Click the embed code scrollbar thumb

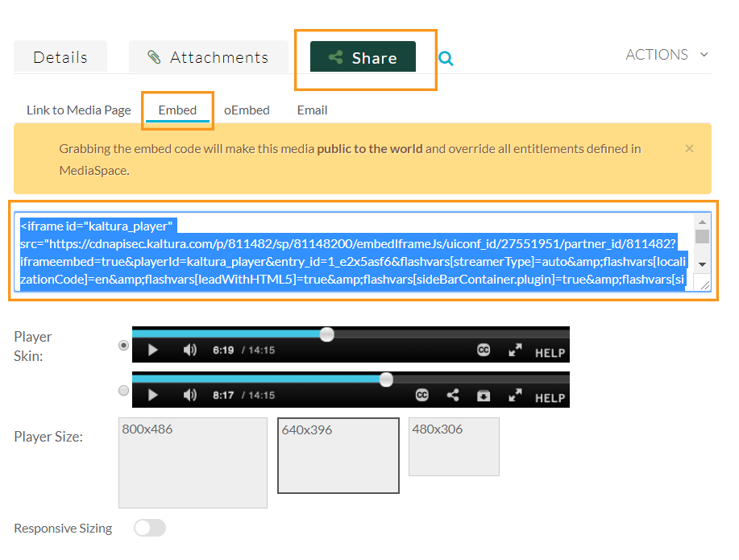[x=702, y=236]
